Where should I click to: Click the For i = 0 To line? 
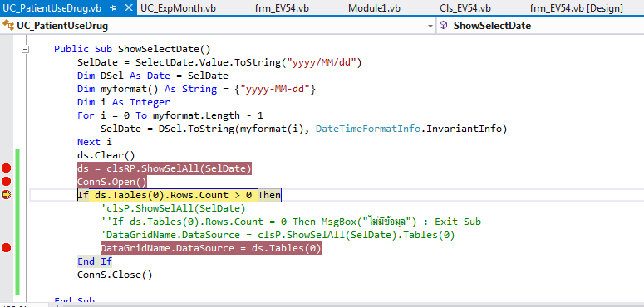click(x=170, y=115)
